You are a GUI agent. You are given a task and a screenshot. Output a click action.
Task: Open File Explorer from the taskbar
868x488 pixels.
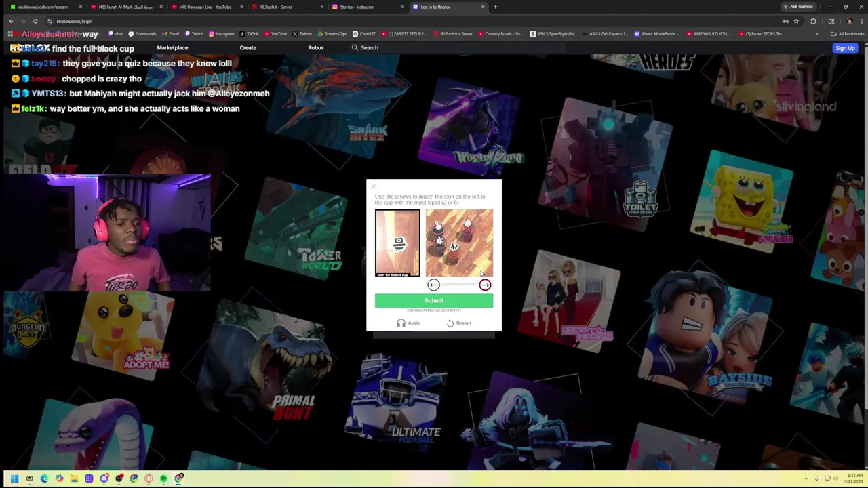pos(74,479)
